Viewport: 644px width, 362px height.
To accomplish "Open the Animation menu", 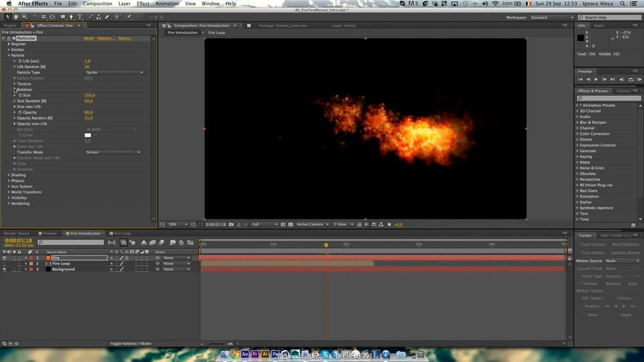I will pos(167,4).
